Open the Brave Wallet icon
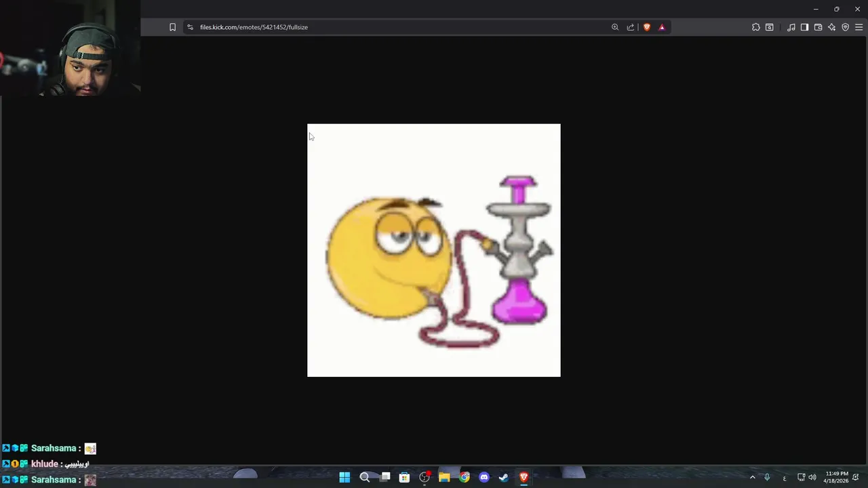 pyautogui.click(x=818, y=27)
